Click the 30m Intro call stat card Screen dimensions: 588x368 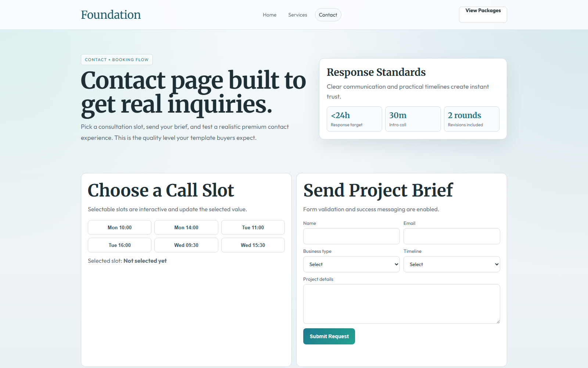point(413,119)
